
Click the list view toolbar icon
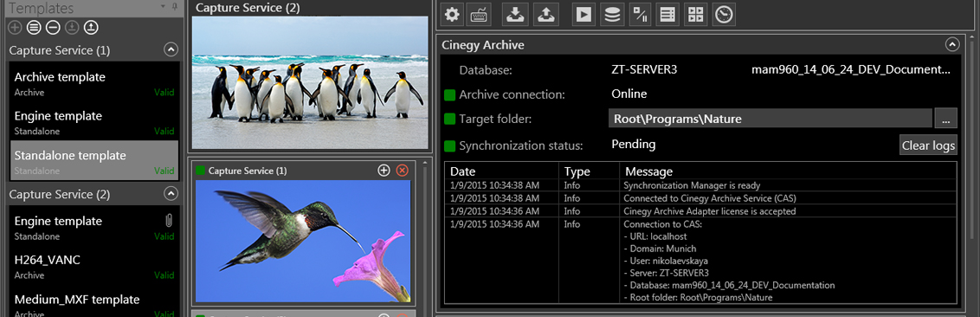pos(668,15)
